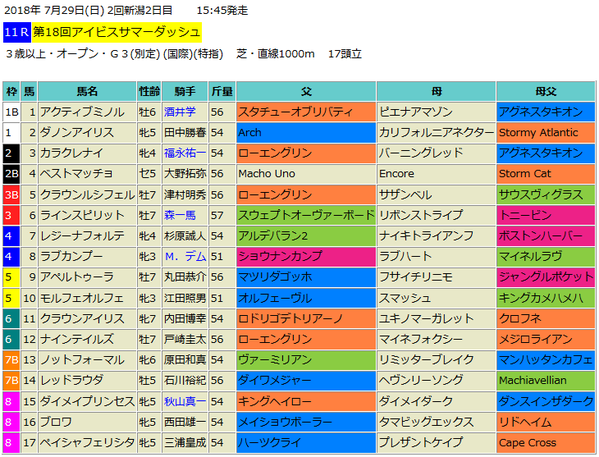Select horse name ラブカンプー
Screen dimensions: 599x457
point(71,257)
